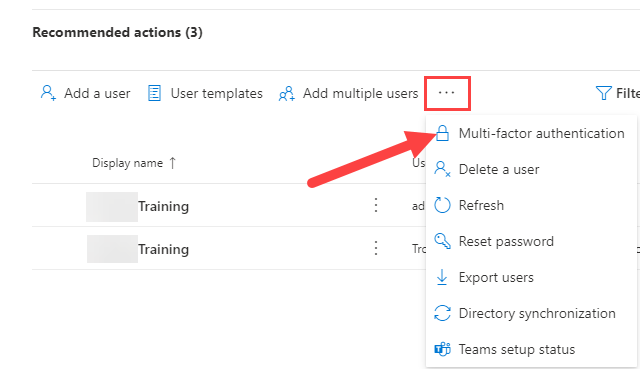The width and height of the screenshot is (640, 369).
Task: Select the first Training user name
Action: point(163,207)
